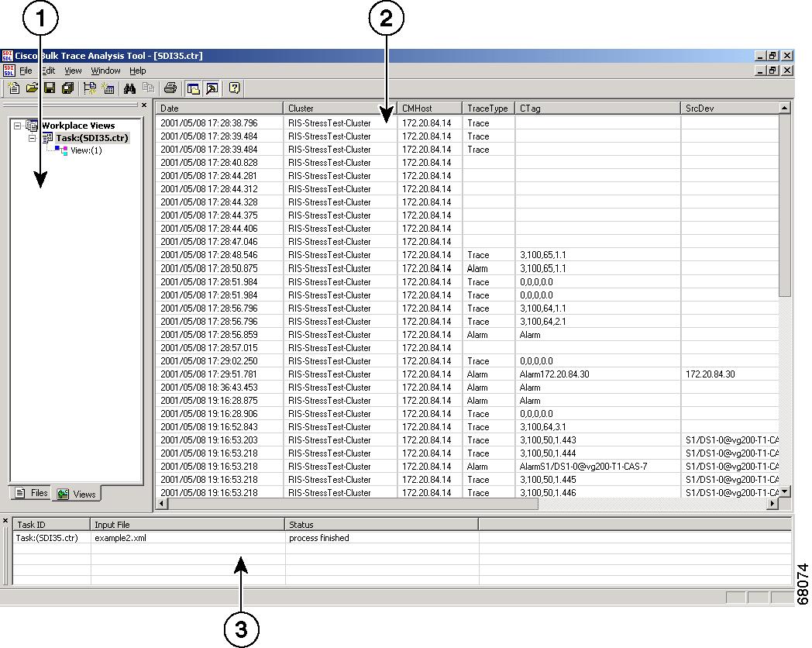The height and width of the screenshot is (648, 812).
Task: Click the new task flag toolbar icon
Action: (x=90, y=88)
